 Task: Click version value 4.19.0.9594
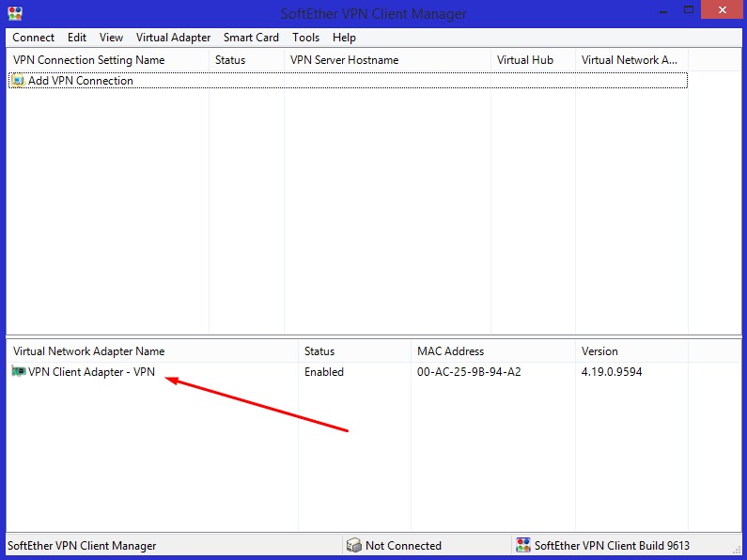(x=612, y=372)
